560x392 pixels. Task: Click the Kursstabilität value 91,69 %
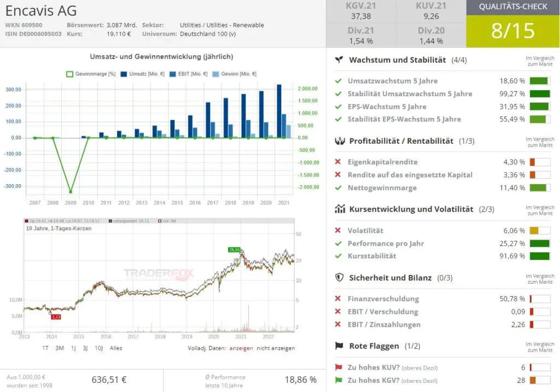coord(512,256)
